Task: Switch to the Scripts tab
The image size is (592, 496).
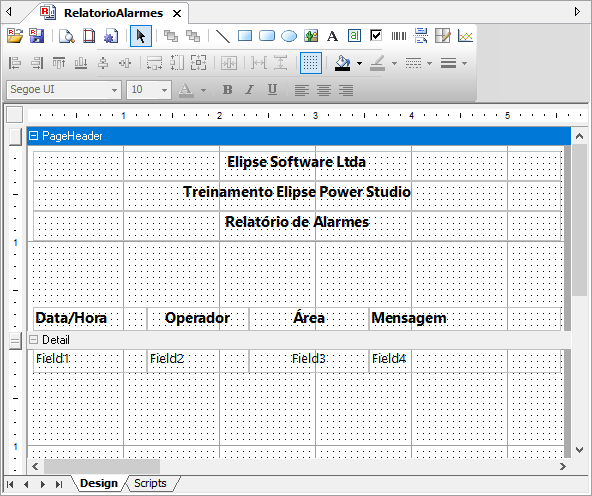Action: tap(150, 483)
